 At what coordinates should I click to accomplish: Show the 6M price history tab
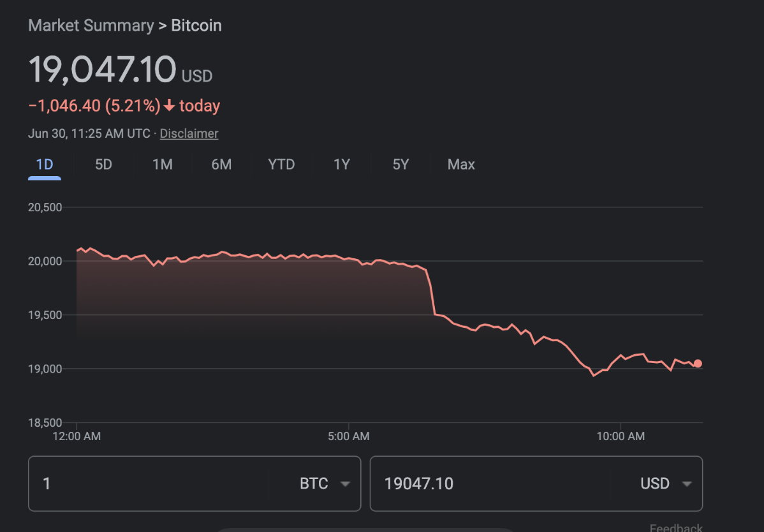pos(221,165)
